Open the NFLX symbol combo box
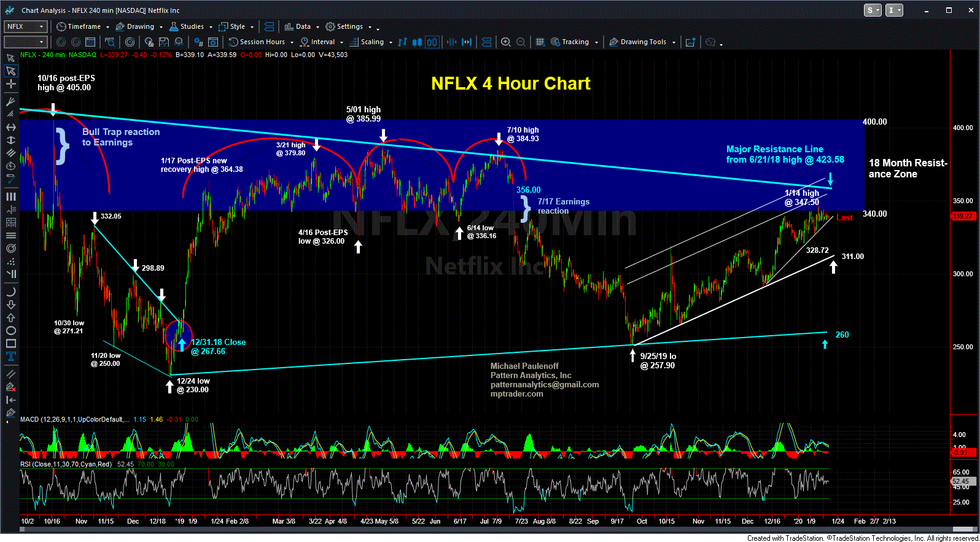The height and width of the screenshot is (542, 980). (x=25, y=26)
